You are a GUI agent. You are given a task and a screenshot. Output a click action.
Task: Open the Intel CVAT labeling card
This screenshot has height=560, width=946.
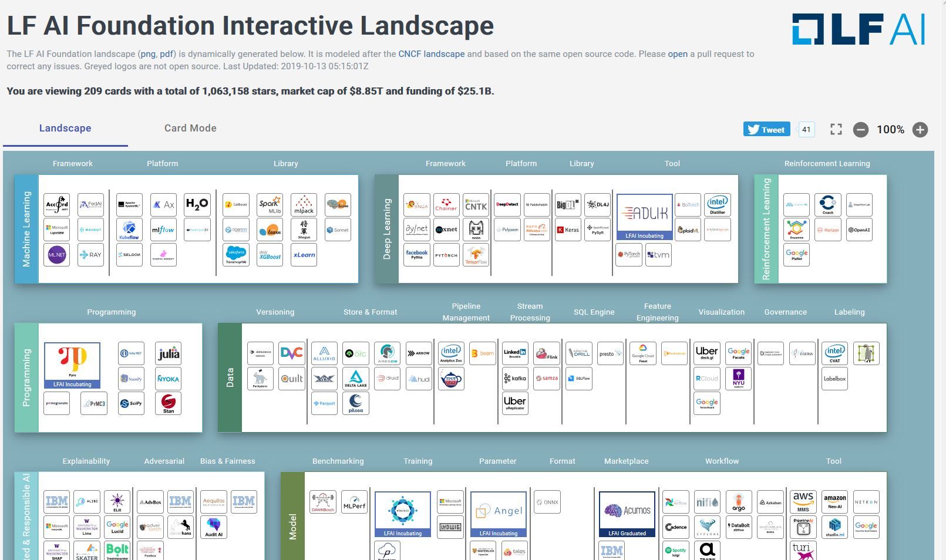coord(834,353)
